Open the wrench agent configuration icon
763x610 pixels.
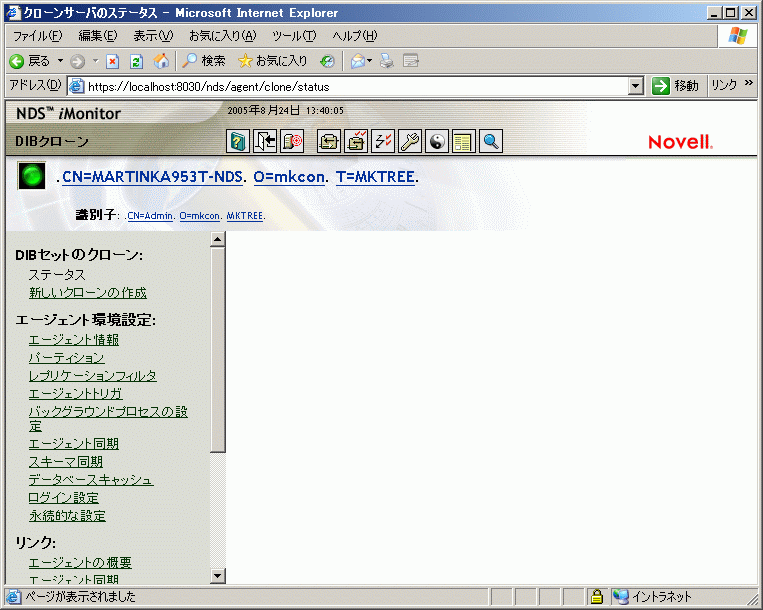(x=410, y=142)
